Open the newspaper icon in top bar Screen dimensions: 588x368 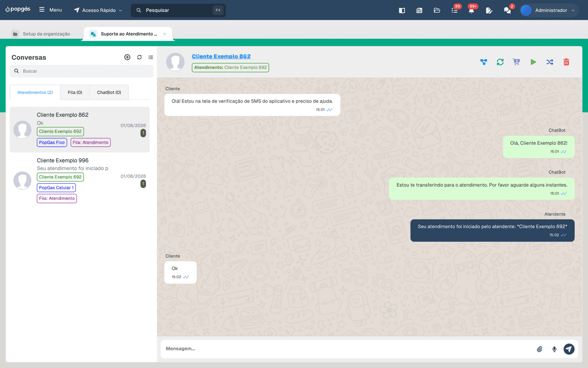click(419, 10)
